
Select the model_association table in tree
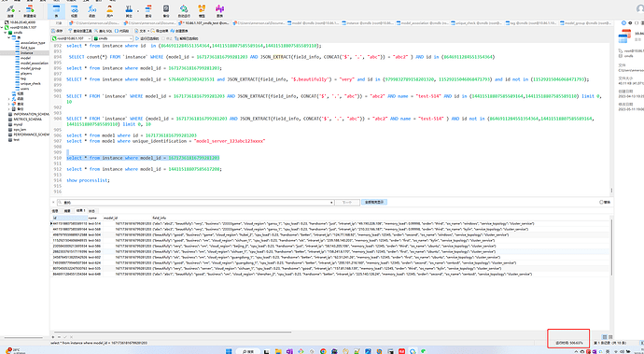coord(34,63)
